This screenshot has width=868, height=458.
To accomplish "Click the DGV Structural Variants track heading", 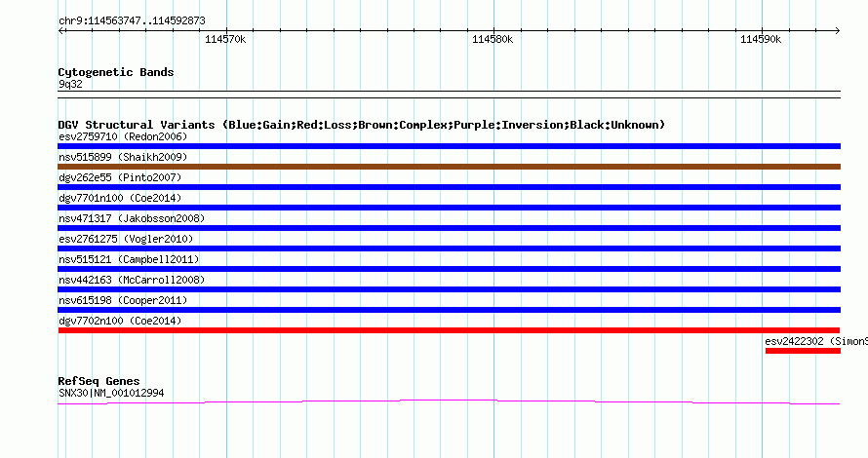I will click(362, 125).
